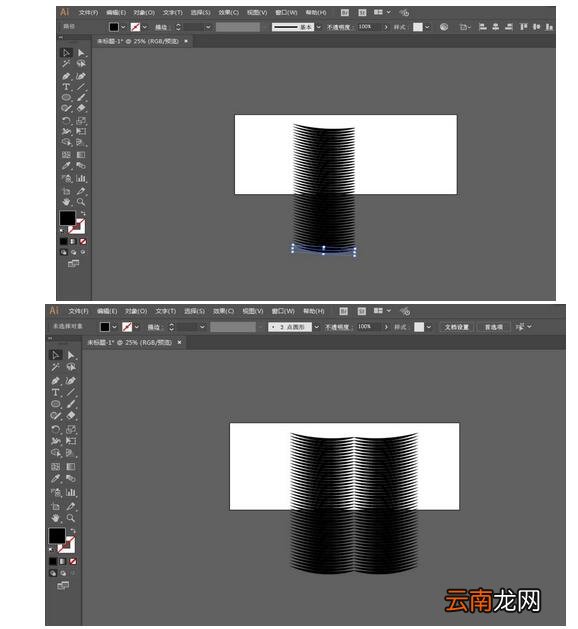The image size is (578, 629).
Task: Click the Stroke box in lower toolbox
Action: (67, 544)
